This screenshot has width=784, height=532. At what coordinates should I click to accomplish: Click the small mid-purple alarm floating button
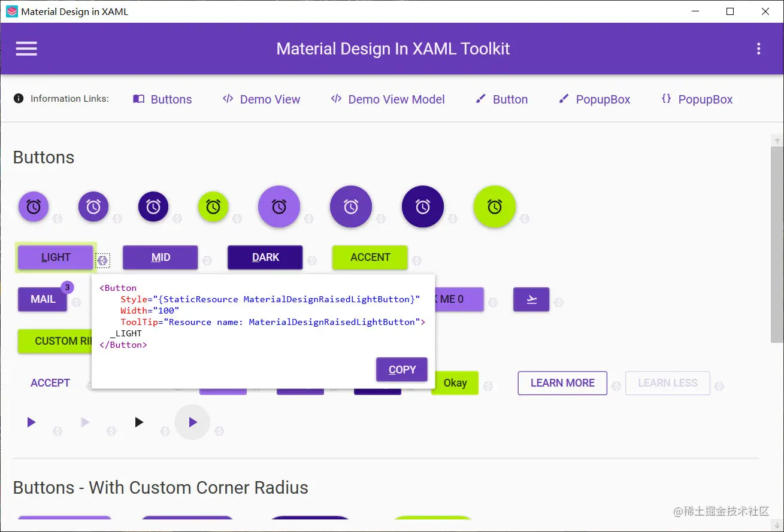pos(93,206)
